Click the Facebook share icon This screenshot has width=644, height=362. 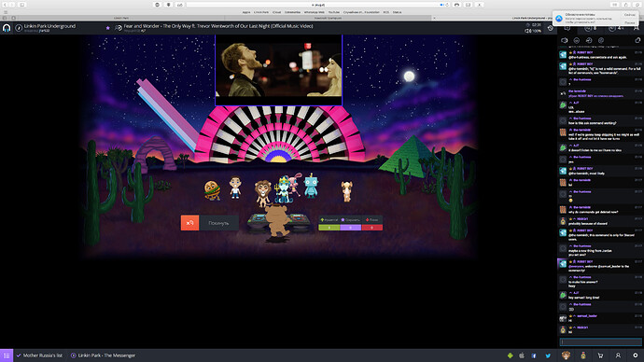534,355
